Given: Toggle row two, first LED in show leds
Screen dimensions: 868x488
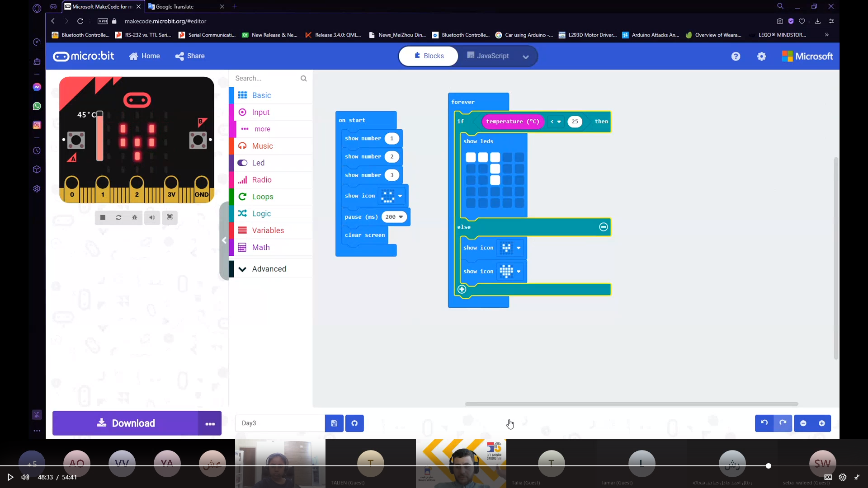Looking at the screenshot, I should pos(471,169).
